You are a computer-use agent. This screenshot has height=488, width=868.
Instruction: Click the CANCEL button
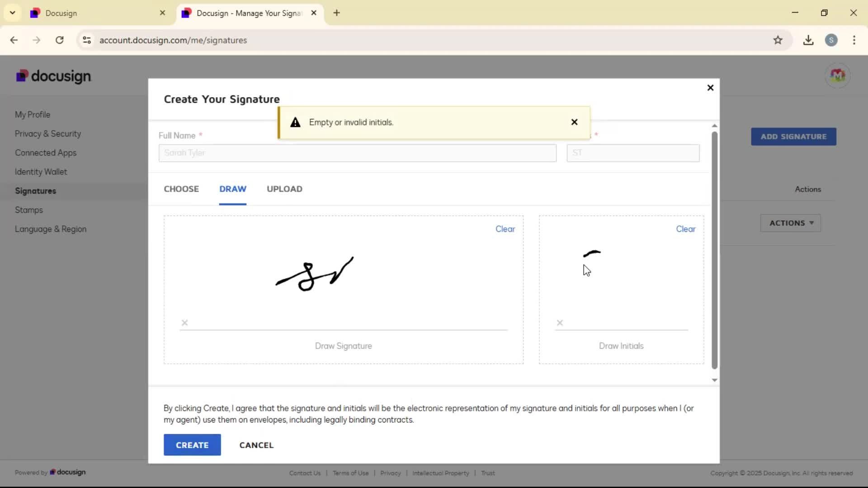(x=256, y=445)
